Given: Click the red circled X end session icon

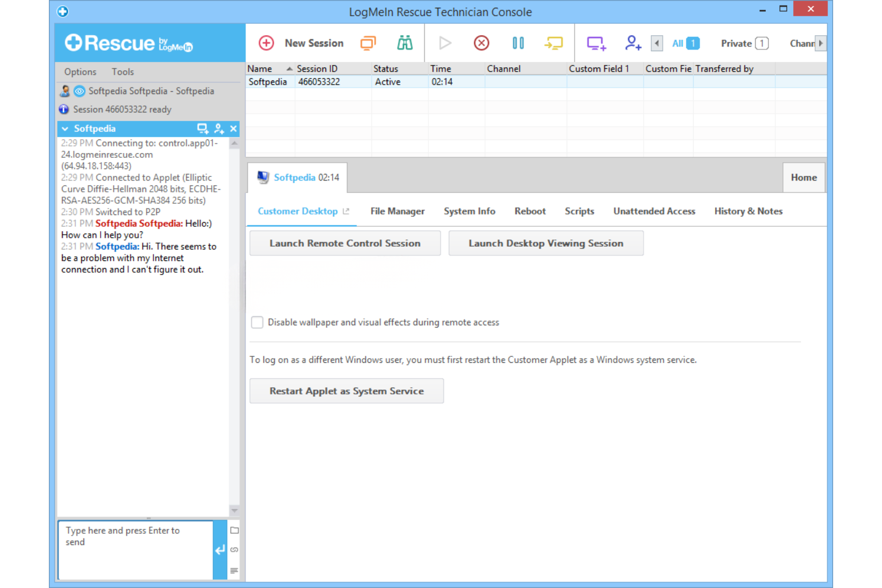Looking at the screenshot, I should pos(482,43).
